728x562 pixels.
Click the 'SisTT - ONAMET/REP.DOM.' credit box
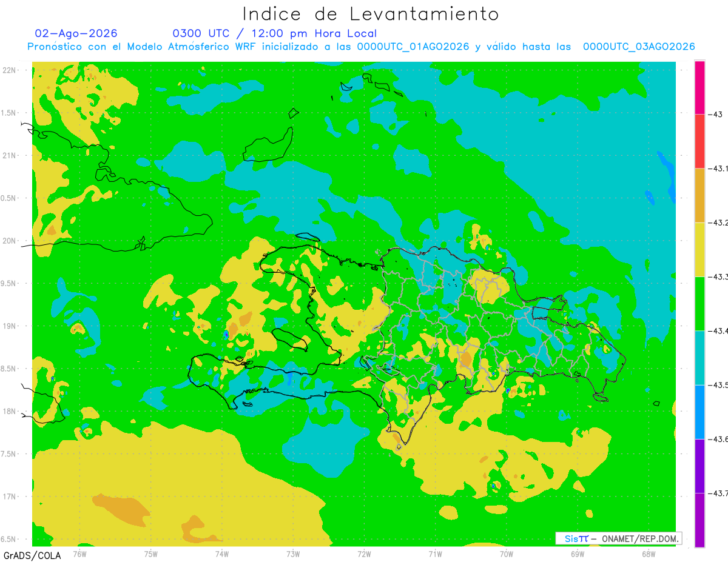[x=618, y=538]
